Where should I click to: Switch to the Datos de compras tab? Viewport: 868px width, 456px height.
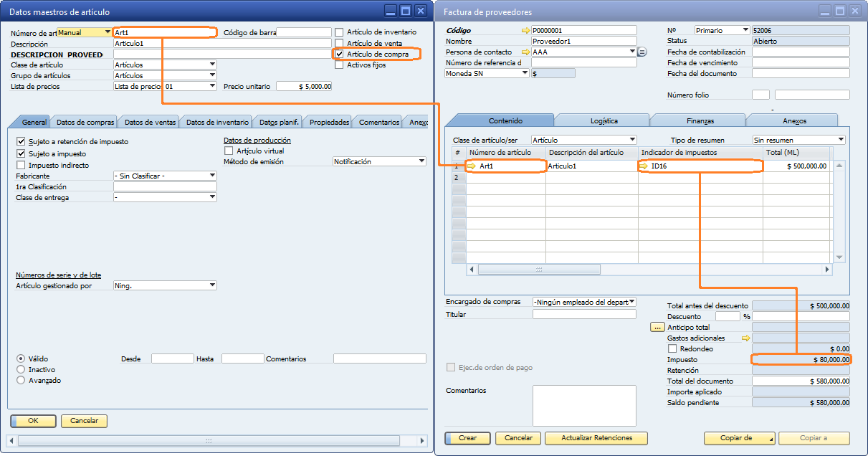coord(85,122)
